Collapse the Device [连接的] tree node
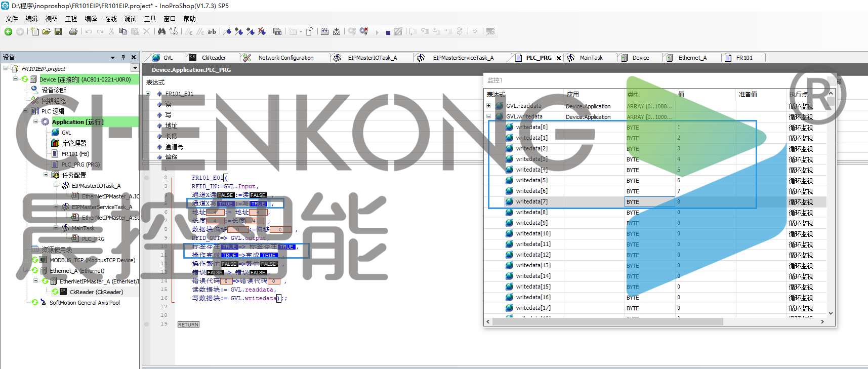 (16, 79)
